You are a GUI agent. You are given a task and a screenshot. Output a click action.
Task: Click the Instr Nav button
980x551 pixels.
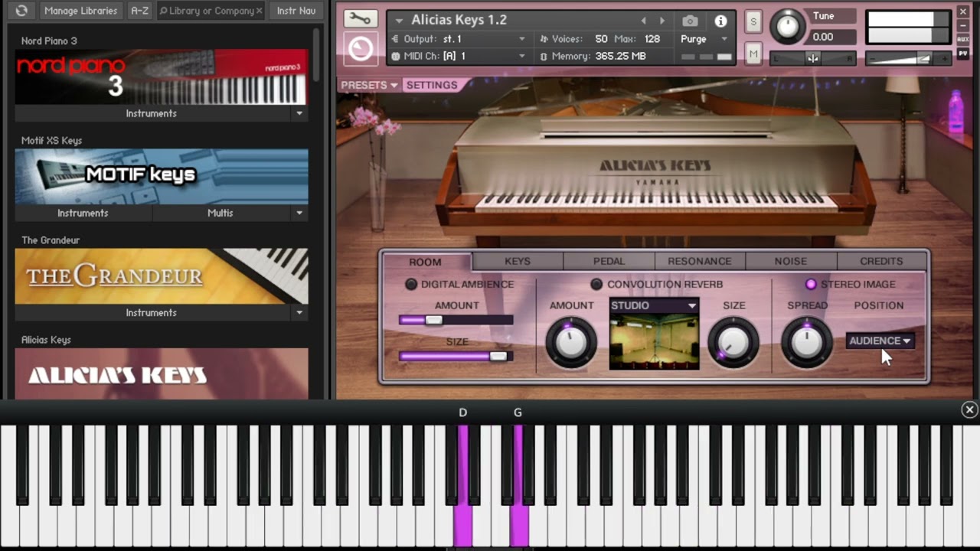(296, 11)
